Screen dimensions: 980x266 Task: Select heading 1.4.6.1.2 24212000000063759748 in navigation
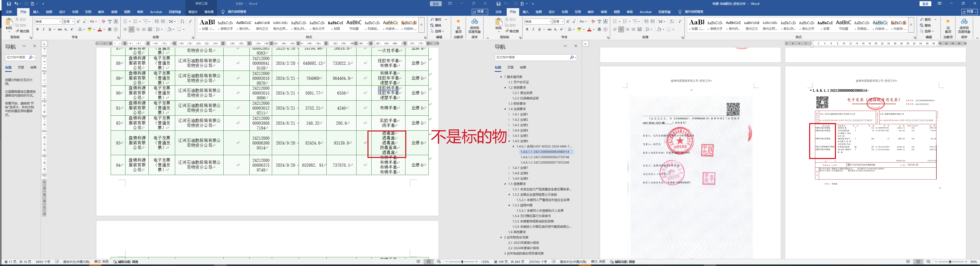pos(545,157)
